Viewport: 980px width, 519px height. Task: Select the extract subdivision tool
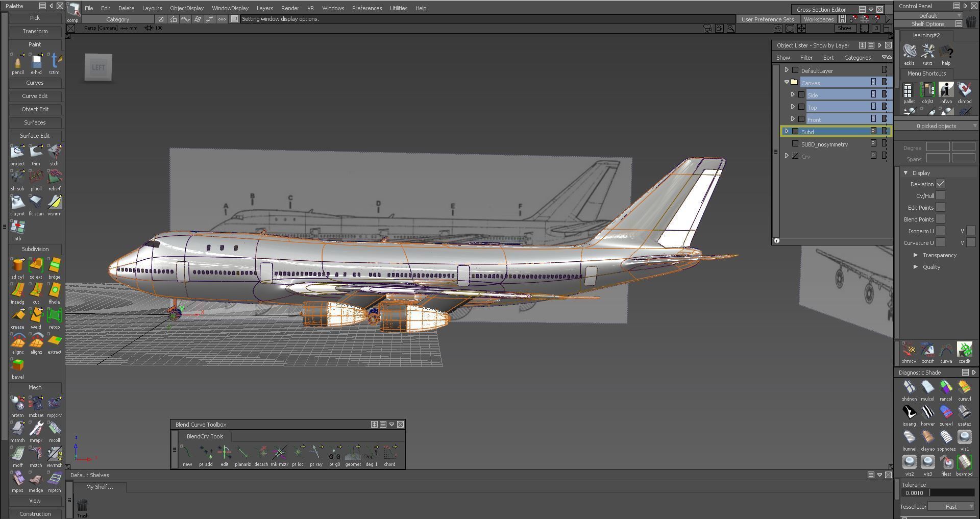[54, 340]
